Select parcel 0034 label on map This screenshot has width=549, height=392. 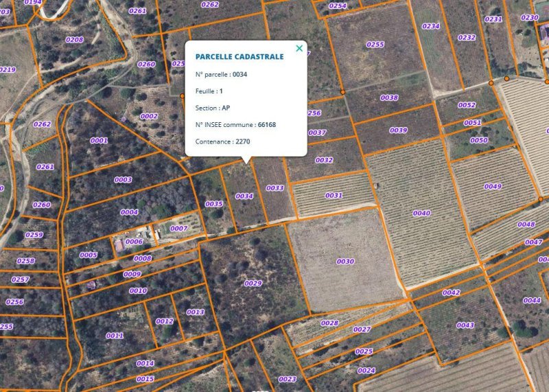pos(244,196)
